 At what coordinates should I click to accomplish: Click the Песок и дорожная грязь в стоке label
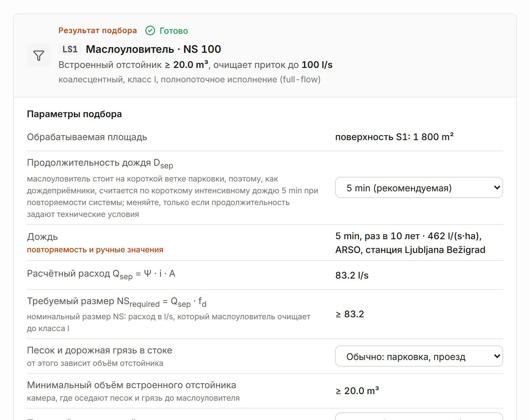click(x=99, y=350)
